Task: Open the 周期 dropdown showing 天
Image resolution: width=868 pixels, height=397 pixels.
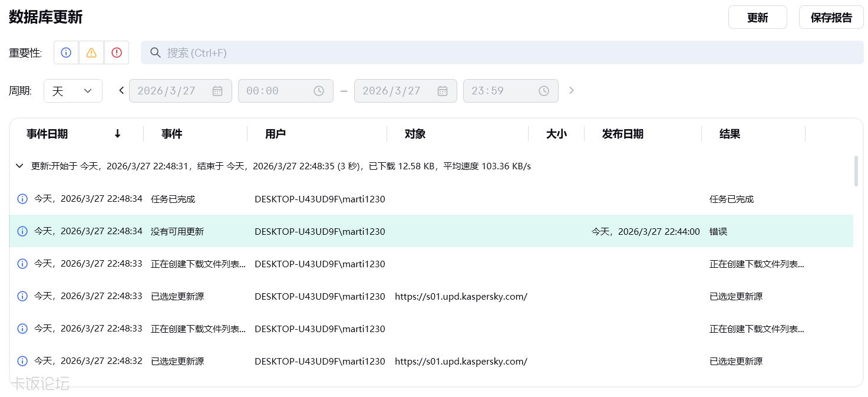Action: coord(73,91)
